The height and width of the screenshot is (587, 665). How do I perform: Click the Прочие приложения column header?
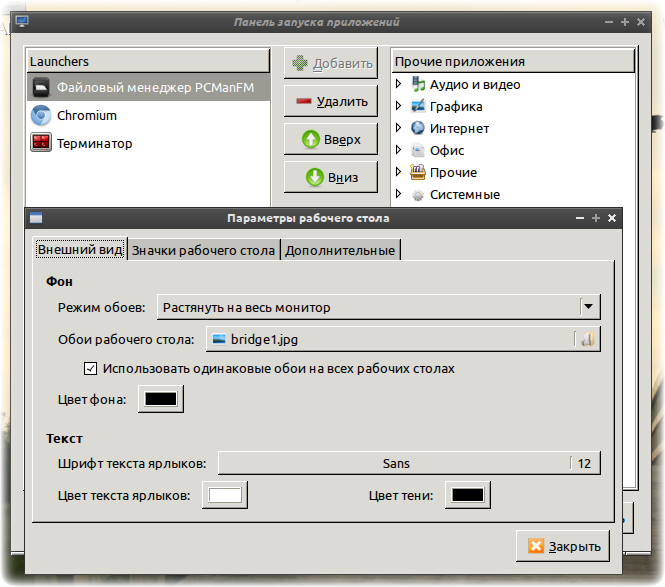513,61
